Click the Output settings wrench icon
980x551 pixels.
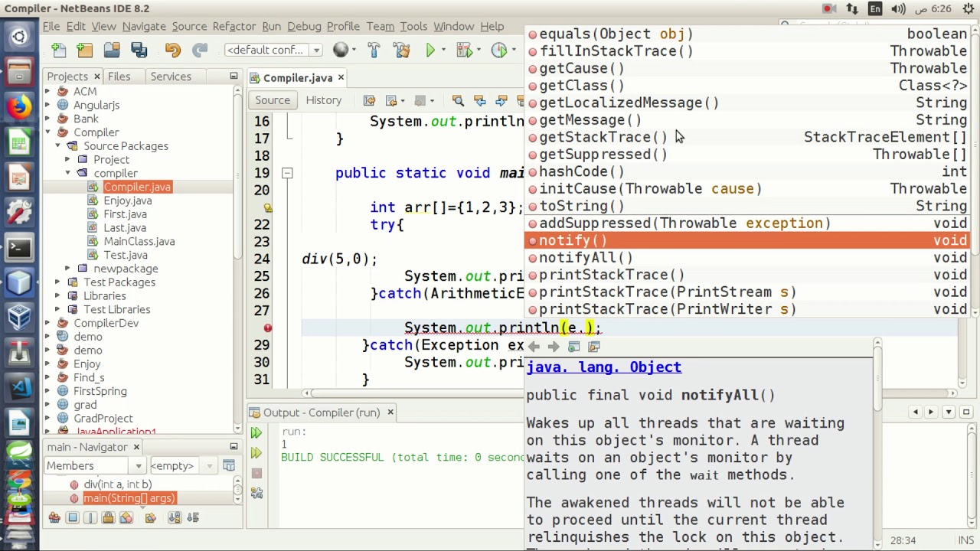click(x=256, y=494)
